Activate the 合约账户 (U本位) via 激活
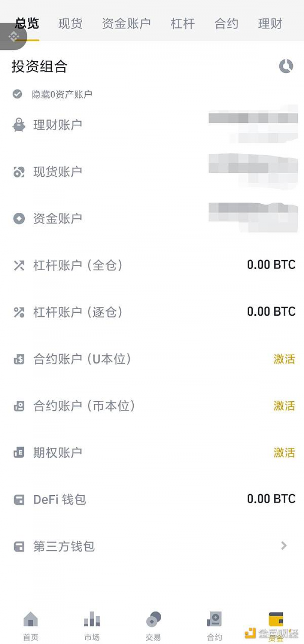The width and height of the screenshot is (304, 644). [284, 359]
